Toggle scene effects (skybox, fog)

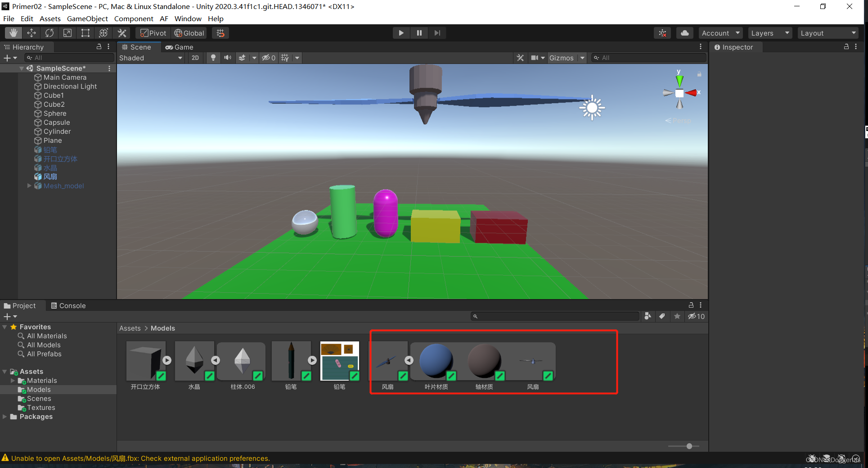(243, 58)
